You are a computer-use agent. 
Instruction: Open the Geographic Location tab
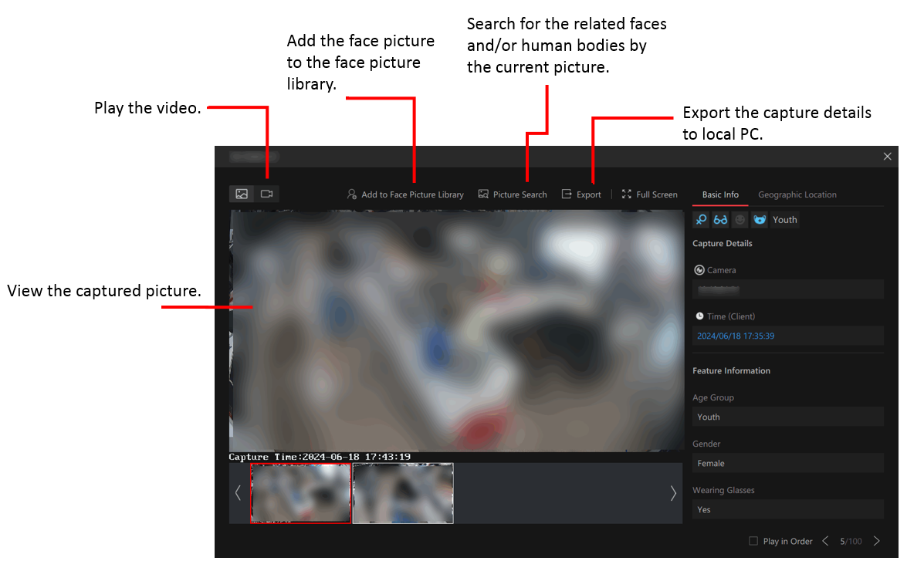pos(797,194)
